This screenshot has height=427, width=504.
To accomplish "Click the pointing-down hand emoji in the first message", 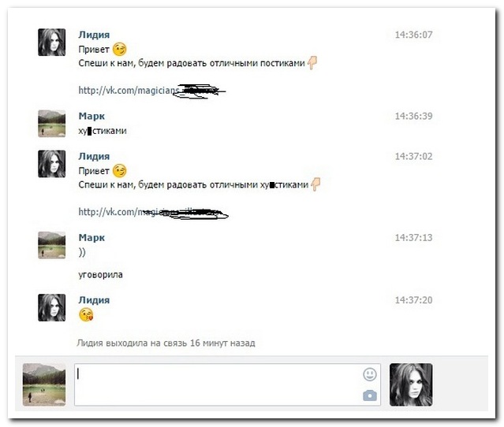I will tap(312, 62).
